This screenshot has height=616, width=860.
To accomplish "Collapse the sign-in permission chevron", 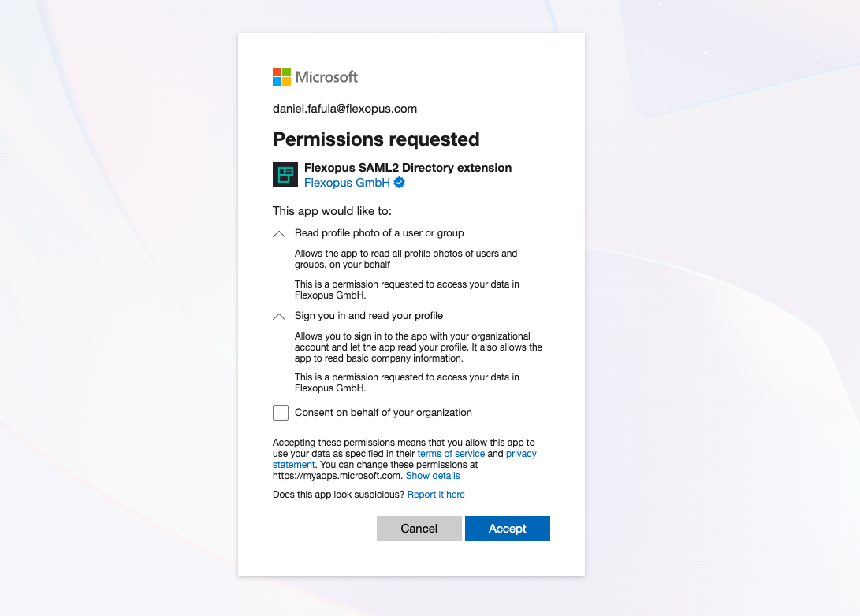I will 279,317.
